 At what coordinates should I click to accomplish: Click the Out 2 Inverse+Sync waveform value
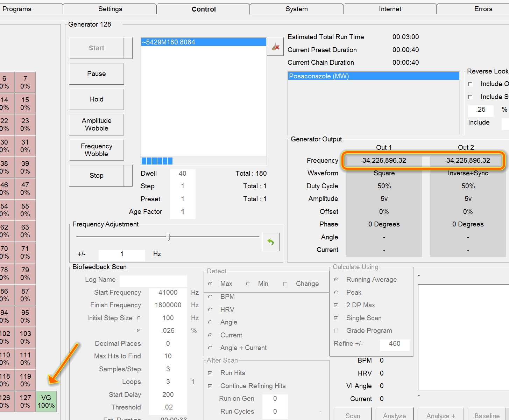point(468,173)
